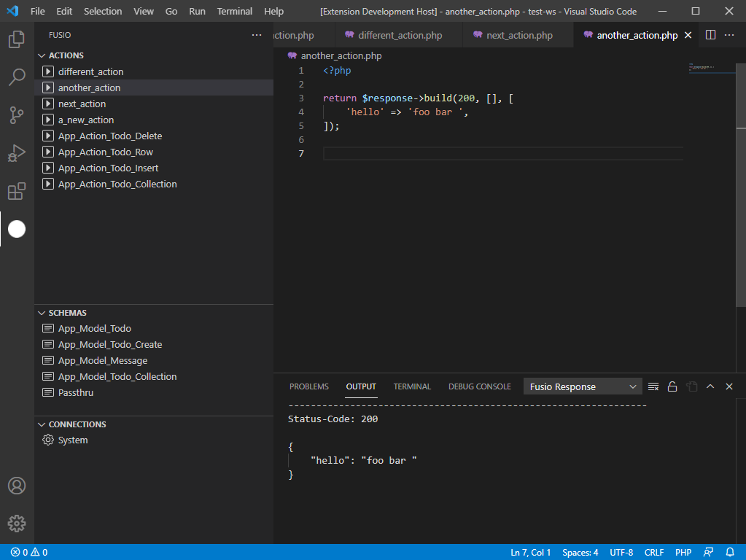The width and height of the screenshot is (746, 560).
Task: Click the schema icon beside App_Model_Message
Action: 47,360
